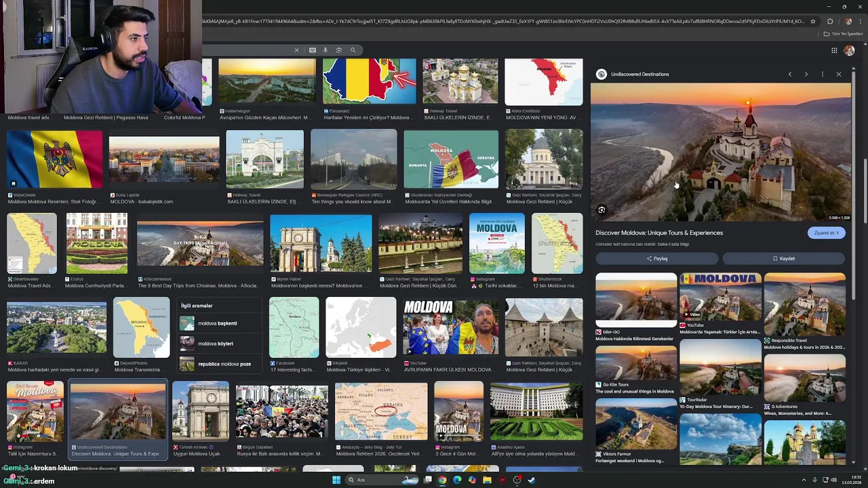
Task: Switch to Google Chrome in the taskbar
Action: click(442, 480)
